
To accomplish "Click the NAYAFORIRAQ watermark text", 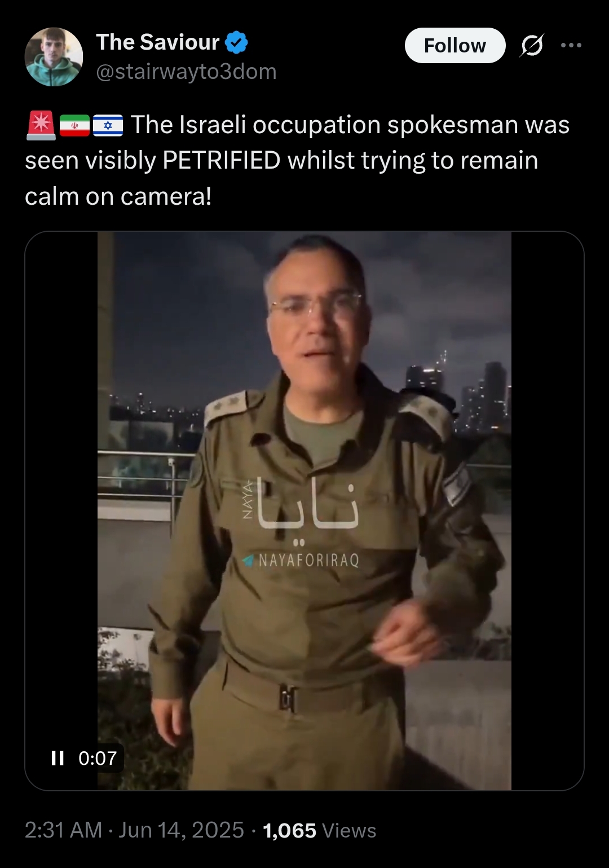I will (x=308, y=560).
